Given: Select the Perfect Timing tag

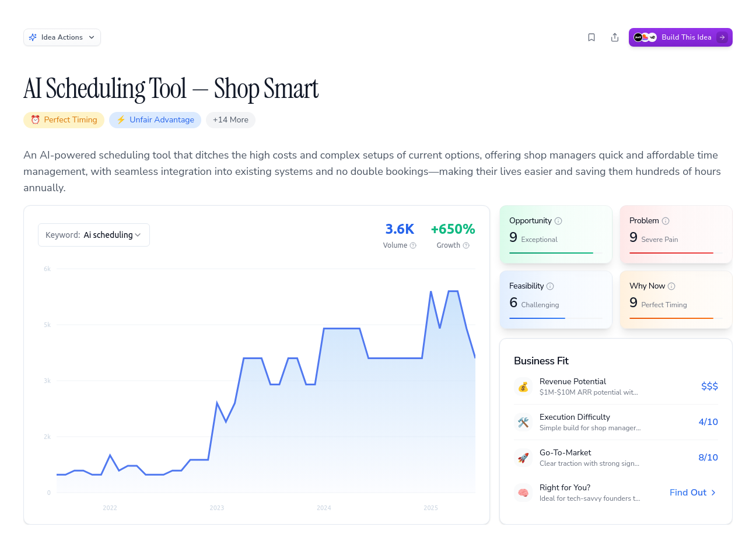Looking at the screenshot, I should [x=64, y=120].
